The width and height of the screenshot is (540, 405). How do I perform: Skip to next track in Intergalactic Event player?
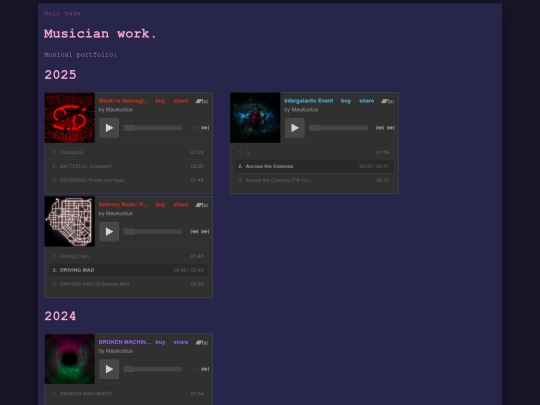point(391,128)
